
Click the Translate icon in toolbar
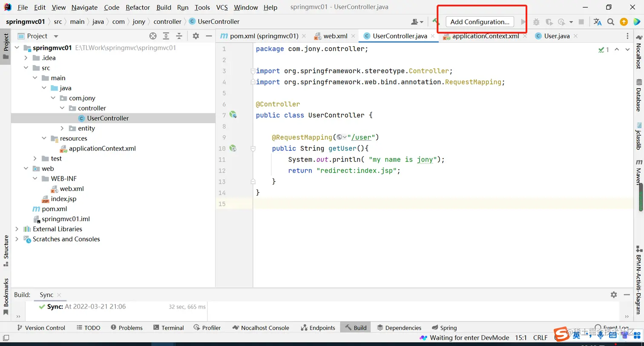pyautogui.click(x=598, y=22)
